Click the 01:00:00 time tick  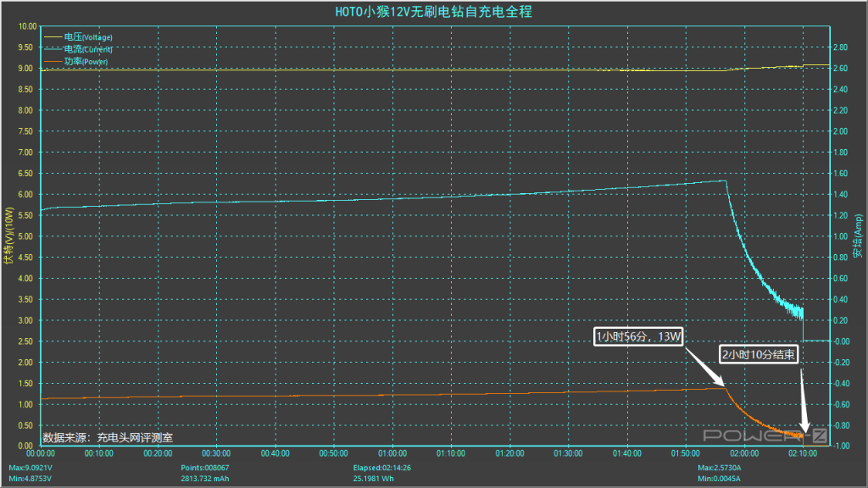392,454
